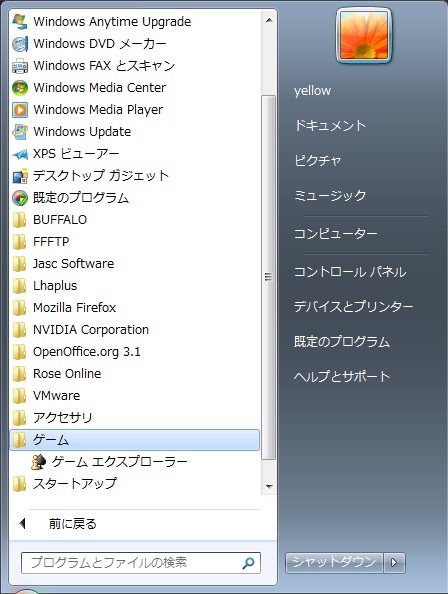Open NVIDIA Corporation folder label
The width and height of the screenshot is (448, 594).
(91, 330)
